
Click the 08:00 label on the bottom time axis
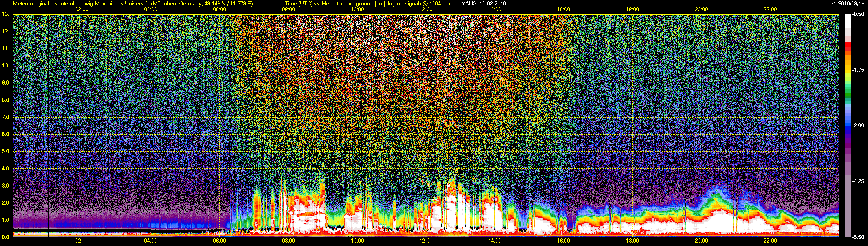[x=288, y=241]
